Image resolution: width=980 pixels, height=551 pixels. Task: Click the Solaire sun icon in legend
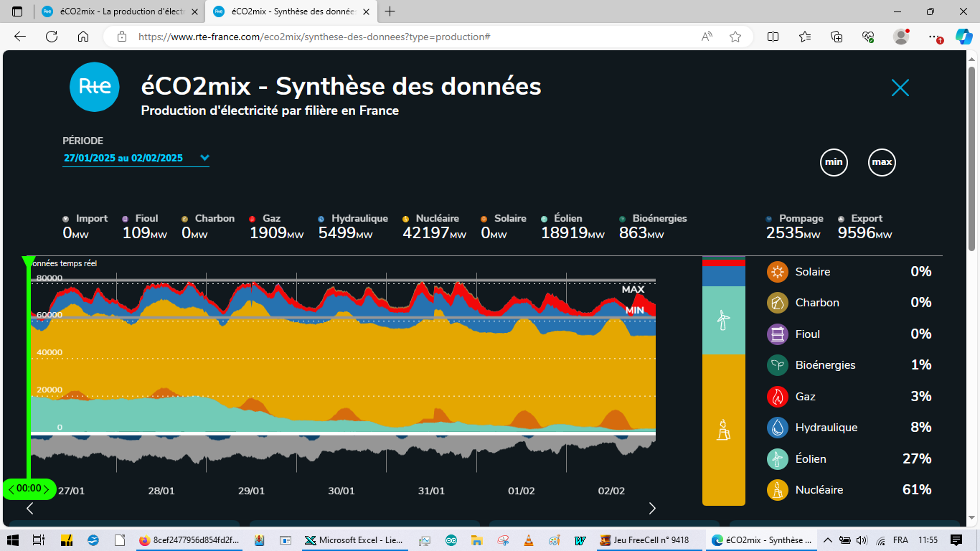tap(778, 272)
